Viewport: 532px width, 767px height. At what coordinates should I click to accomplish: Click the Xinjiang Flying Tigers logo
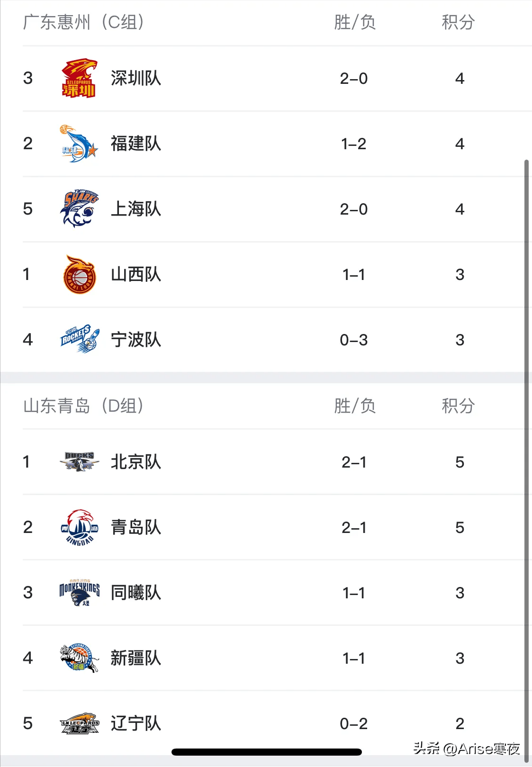click(x=79, y=658)
